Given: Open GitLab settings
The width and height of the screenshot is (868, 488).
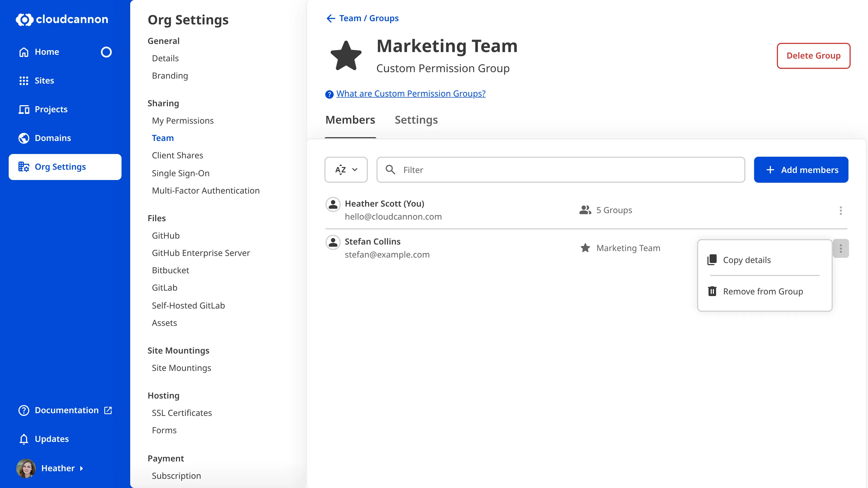Looking at the screenshot, I should click(x=164, y=288).
